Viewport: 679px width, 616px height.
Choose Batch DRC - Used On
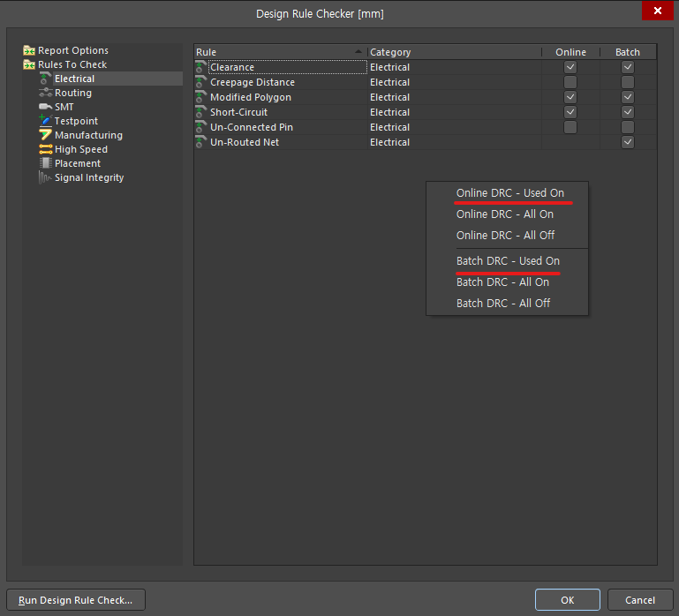507,261
